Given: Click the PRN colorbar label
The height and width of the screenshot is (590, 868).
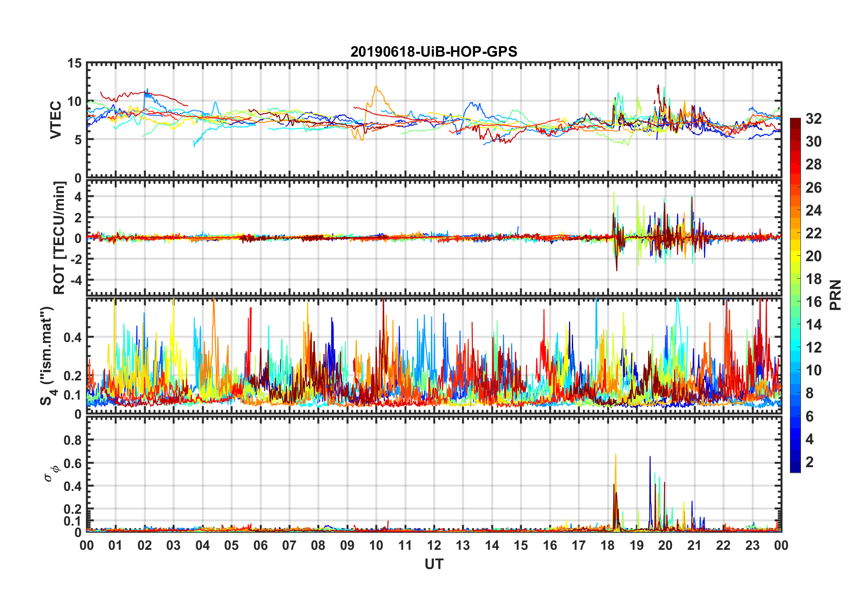Looking at the screenshot, I should pos(835,295).
